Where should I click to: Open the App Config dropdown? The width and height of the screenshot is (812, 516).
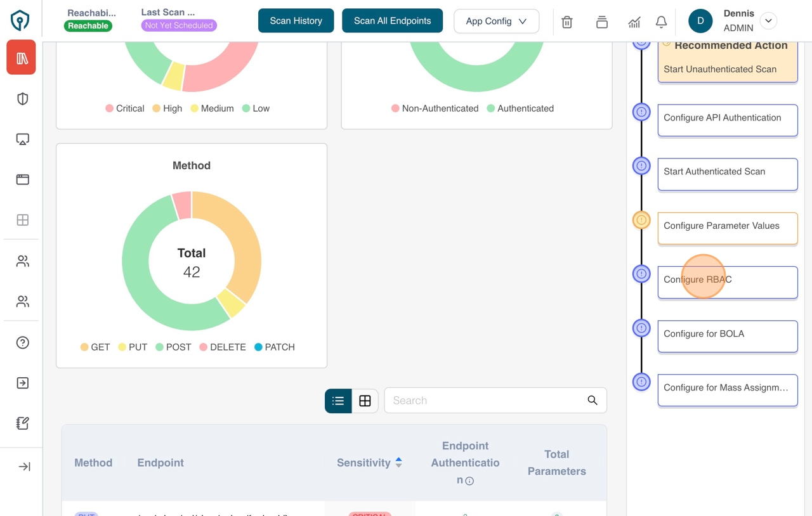click(x=495, y=21)
